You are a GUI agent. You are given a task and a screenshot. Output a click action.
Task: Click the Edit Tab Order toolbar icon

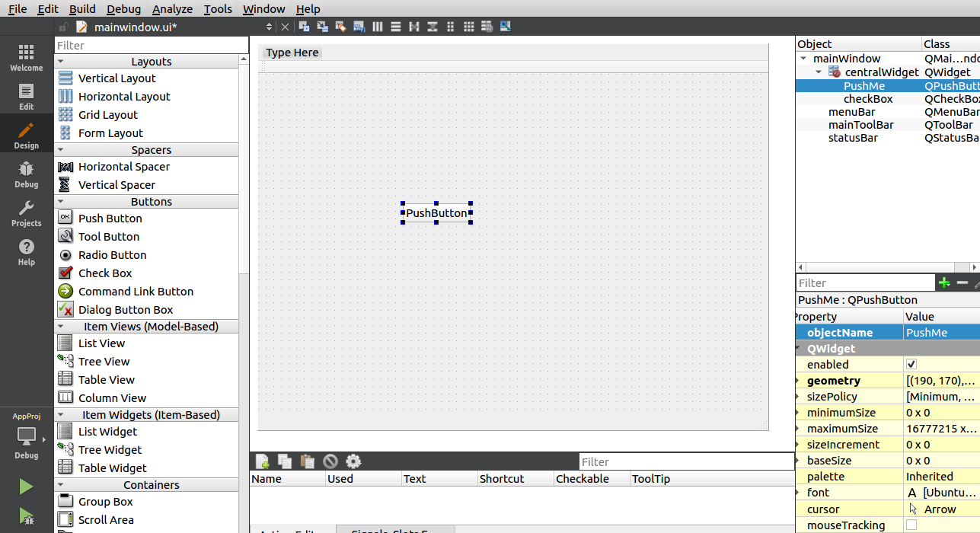pyautogui.click(x=359, y=27)
